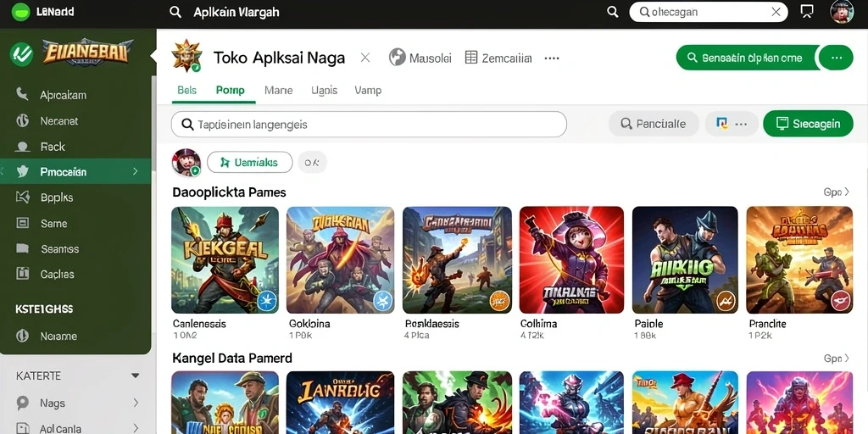Click the orange badge on the Paiple card
The width and height of the screenshot is (868, 434).
coord(726,301)
